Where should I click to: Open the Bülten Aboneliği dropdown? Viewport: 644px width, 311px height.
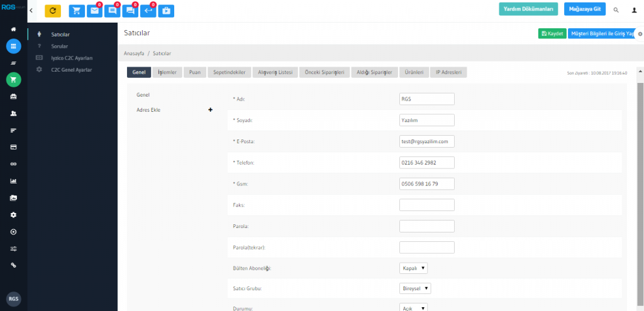tap(413, 268)
